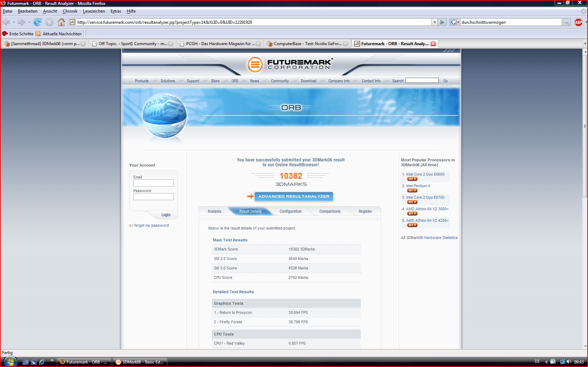Open the Chronik menu
The image size is (588, 367).
70,11
